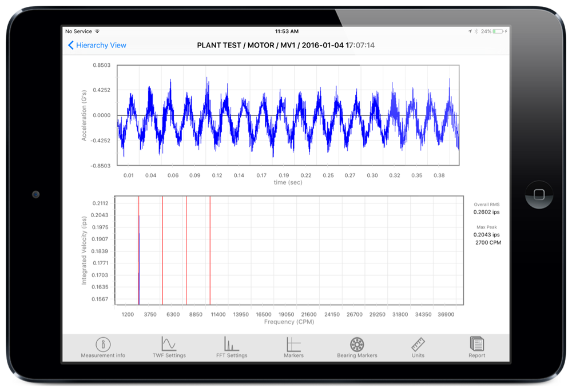Open the TWF Settings tool
572x392 pixels.
click(169, 346)
